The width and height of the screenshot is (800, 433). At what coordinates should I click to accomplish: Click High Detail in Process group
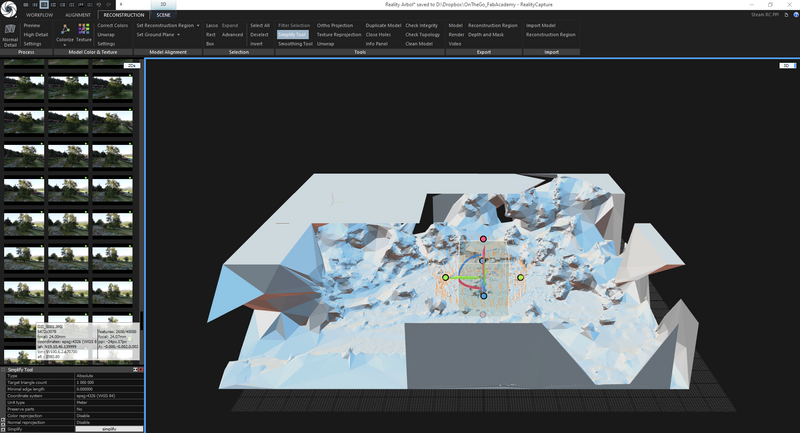click(36, 35)
